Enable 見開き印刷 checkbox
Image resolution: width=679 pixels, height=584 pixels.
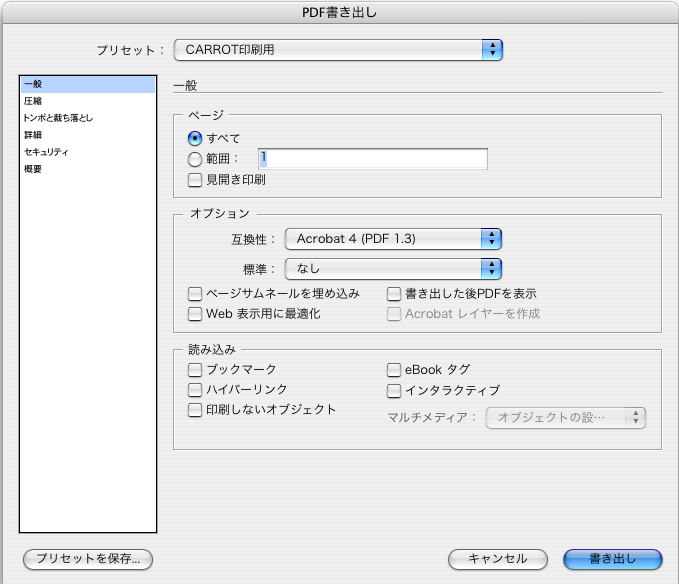(195, 180)
